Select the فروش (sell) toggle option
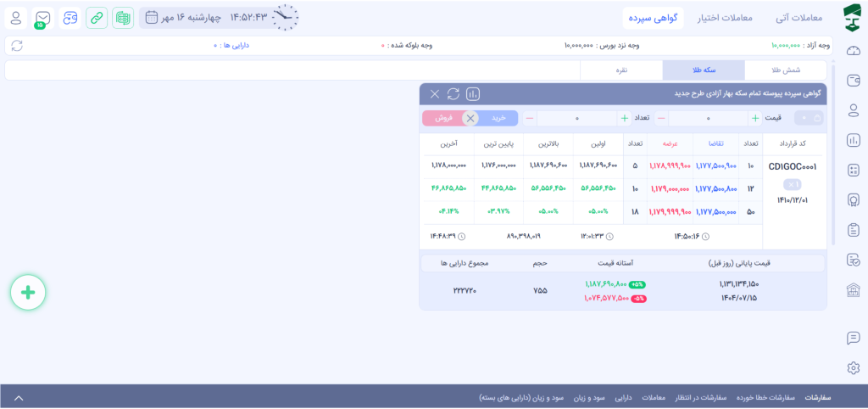This screenshot has width=868, height=409. click(443, 119)
